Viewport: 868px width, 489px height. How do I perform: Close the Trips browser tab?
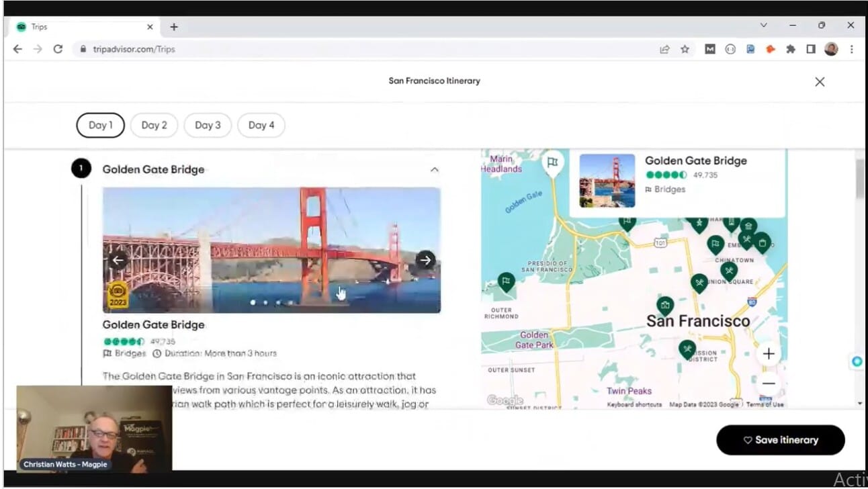(x=150, y=27)
